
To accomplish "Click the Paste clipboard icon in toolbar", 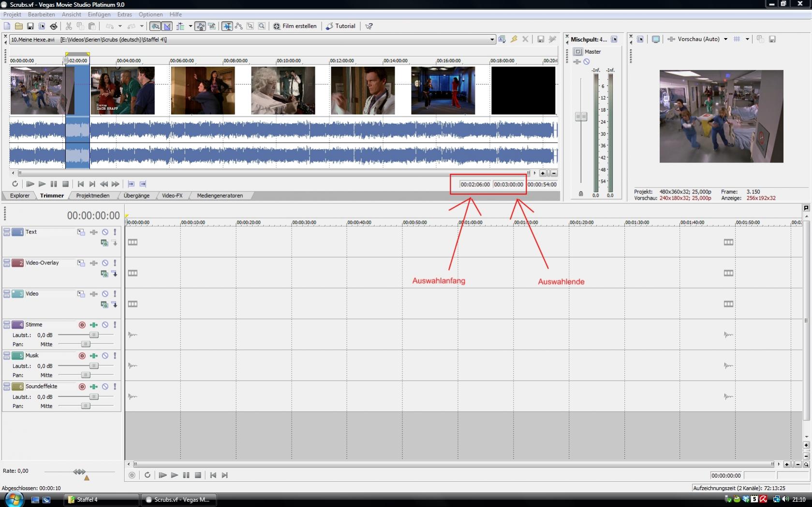I will click(x=92, y=26).
